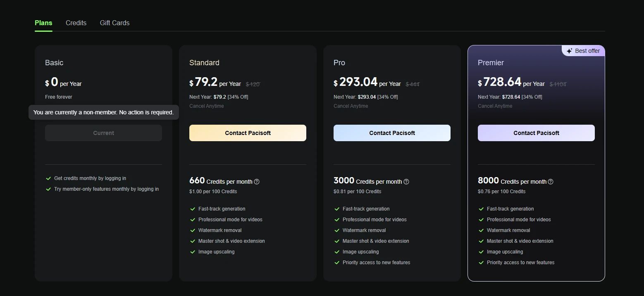Click checkmark beside Pro Priority access feature
This screenshot has height=296, width=644.
point(337,263)
